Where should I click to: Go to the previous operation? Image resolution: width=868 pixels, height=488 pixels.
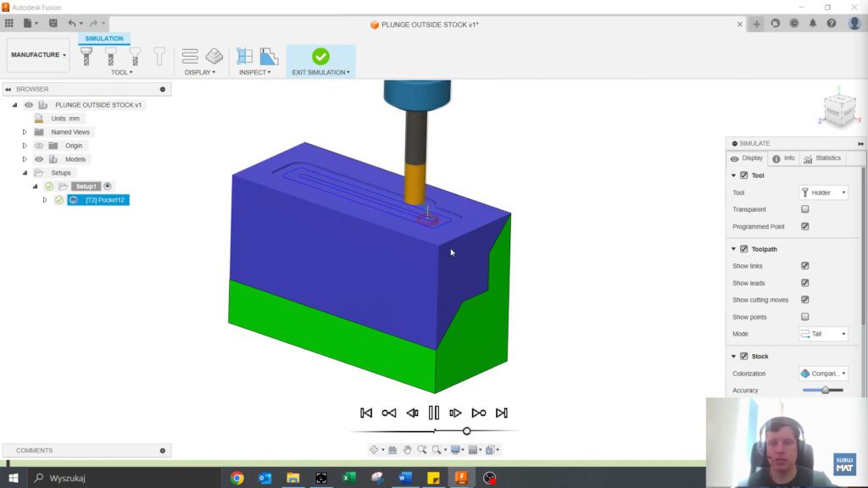point(389,413)
